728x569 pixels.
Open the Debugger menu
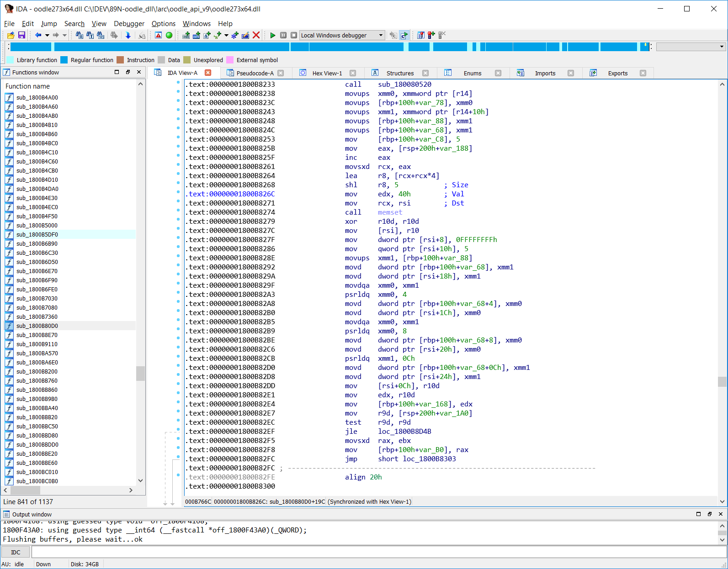coord(129,24)
